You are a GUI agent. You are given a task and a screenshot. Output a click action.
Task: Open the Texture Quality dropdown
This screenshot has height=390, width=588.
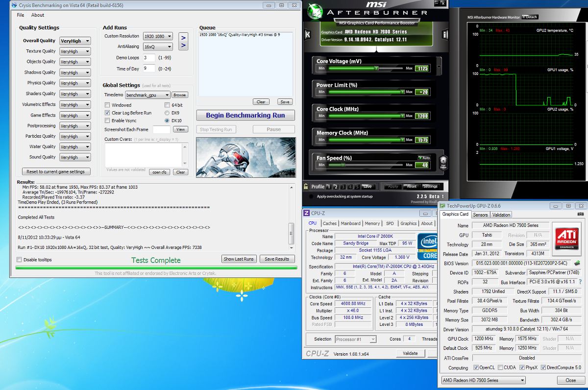[x=75, y=51]
